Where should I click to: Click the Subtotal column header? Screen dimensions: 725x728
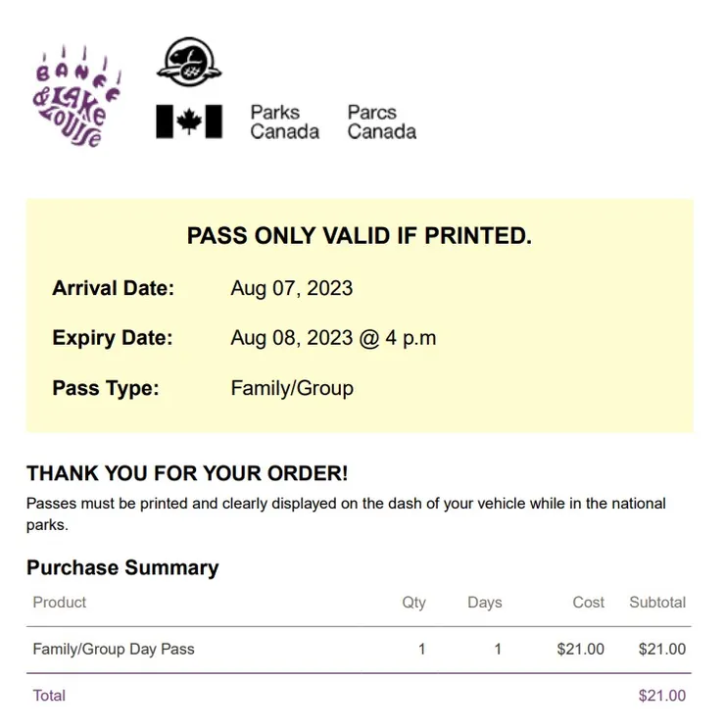(656, 603)
